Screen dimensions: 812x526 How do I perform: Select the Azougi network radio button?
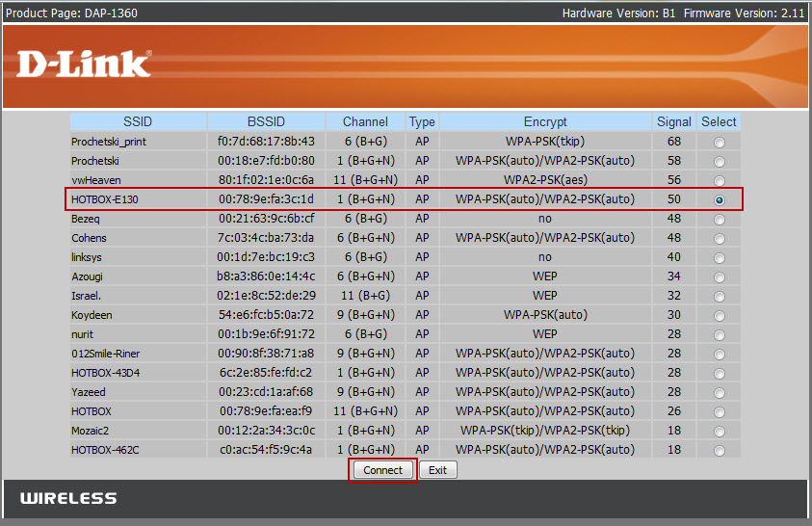click(719, 276)
